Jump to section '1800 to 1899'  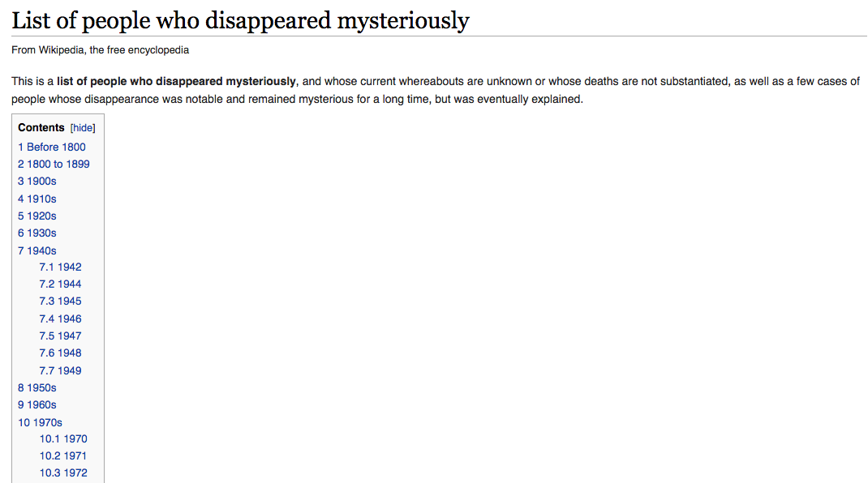click(54, 165)
